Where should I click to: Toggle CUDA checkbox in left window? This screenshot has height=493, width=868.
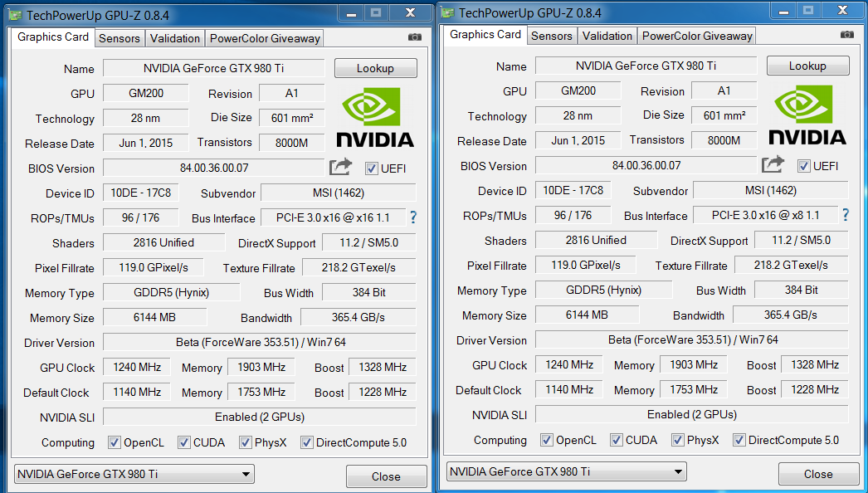(x=183, y=442)
